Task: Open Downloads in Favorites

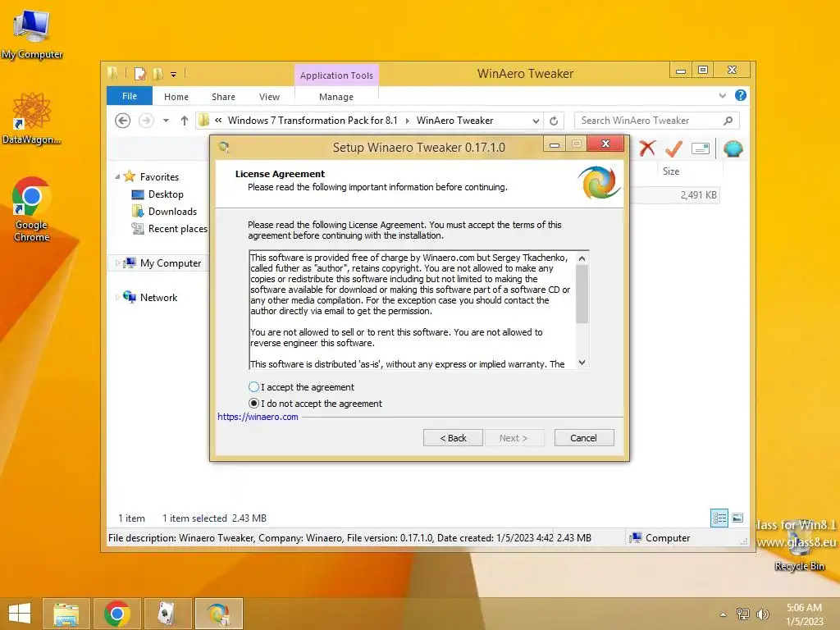Action: (x=172, y=212)
